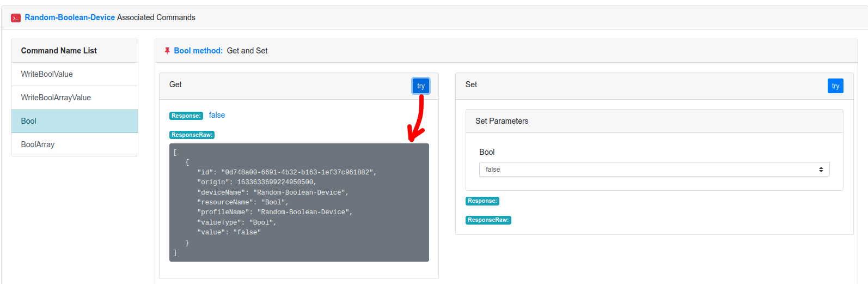The image size is (868, 284).
Task: Click the Associated Commands heading text
Action: point(156,17)
